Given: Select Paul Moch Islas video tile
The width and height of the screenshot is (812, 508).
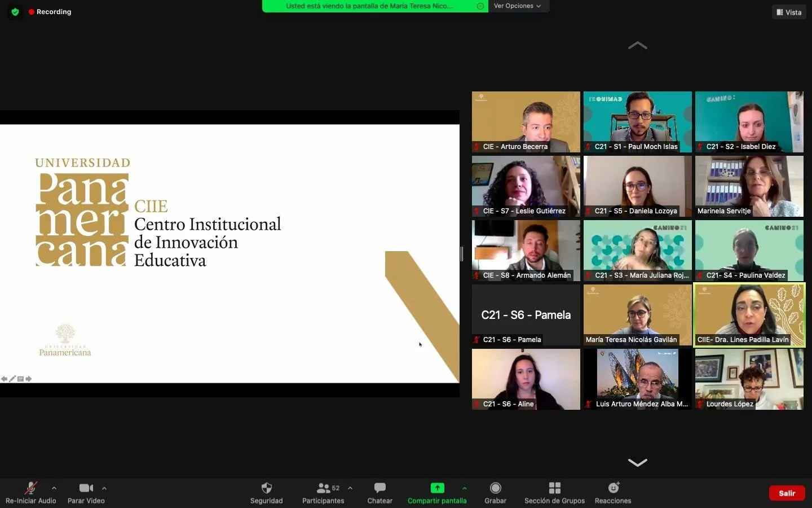Looking at the screenshot, I should click(638, 122).
